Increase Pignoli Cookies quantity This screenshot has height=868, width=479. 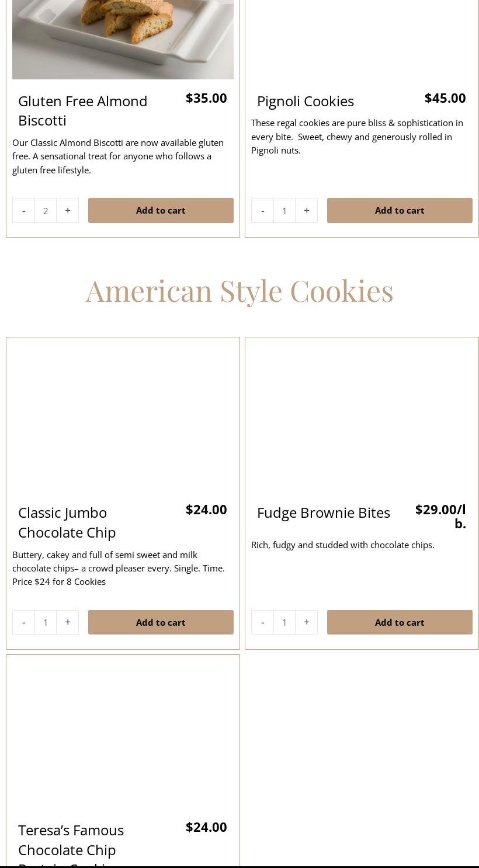point(307,211)
